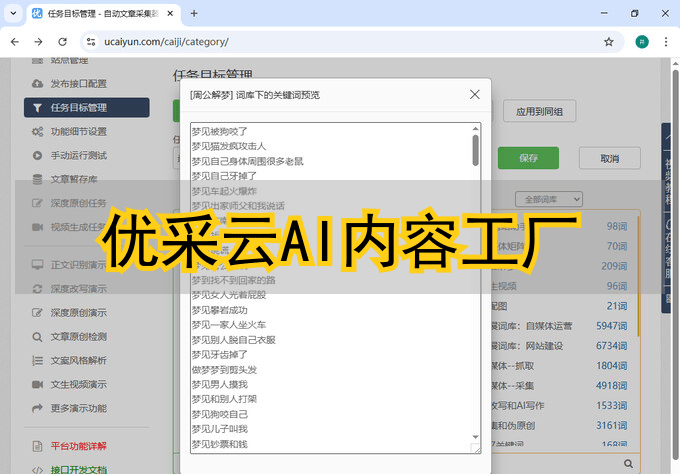680x474 pixels.
Task: Click the 文案风格解析 sidebar icon
Action: pyautogui.click(x=37, y=360)
